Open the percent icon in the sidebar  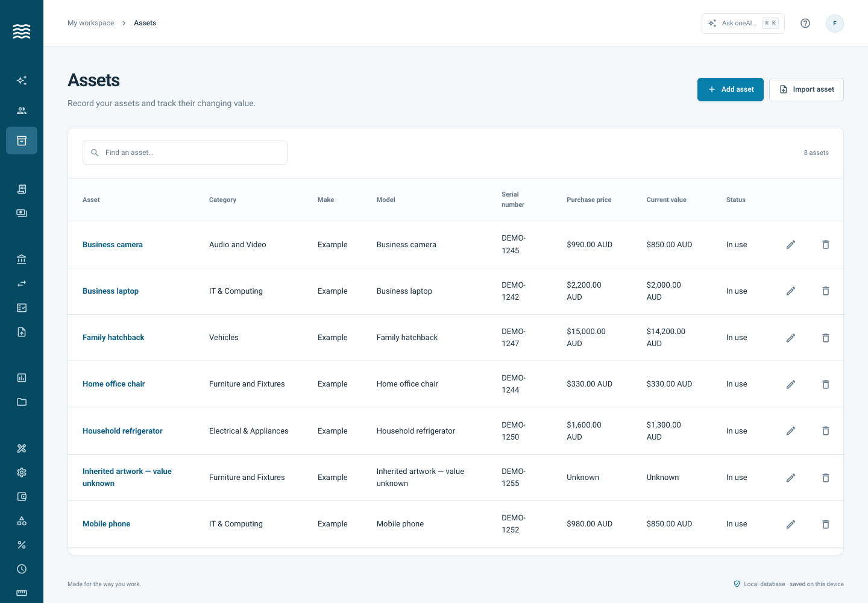(x=22, y=545)
